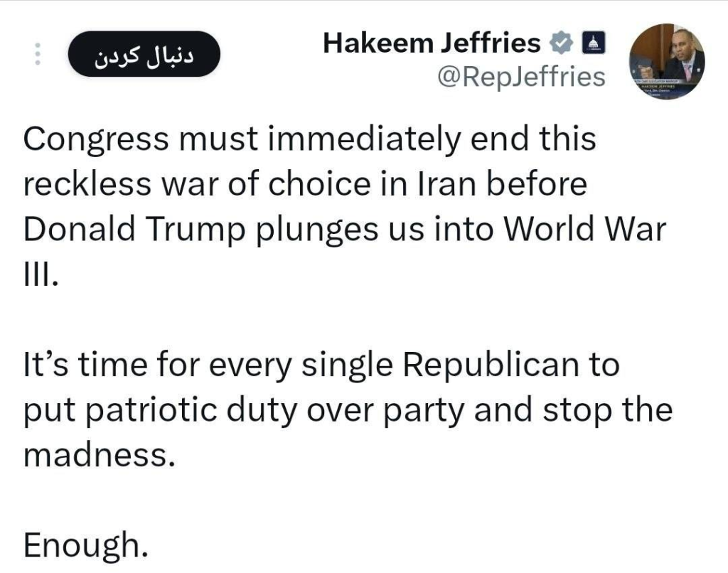
Task: Click the word "Enough." at the bottom
Action: point(83,547)
